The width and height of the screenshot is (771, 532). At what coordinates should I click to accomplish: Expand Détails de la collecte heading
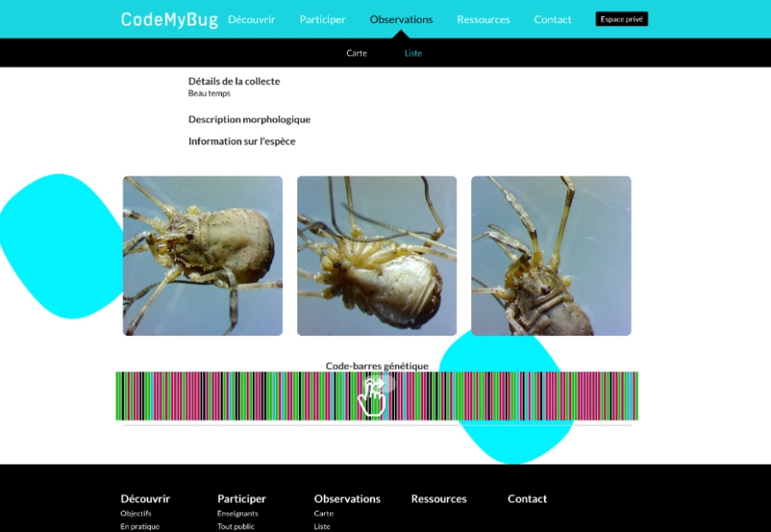[233, 82]
